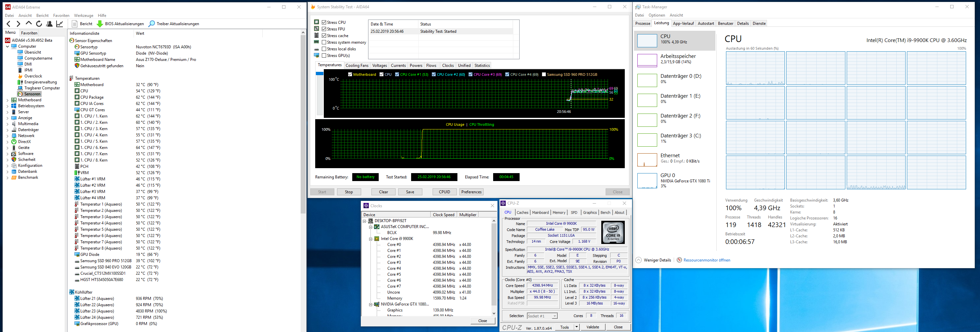The image size is (980, 332).
Task: Click the Bericht report toolbar button
Action: [82, 24]
